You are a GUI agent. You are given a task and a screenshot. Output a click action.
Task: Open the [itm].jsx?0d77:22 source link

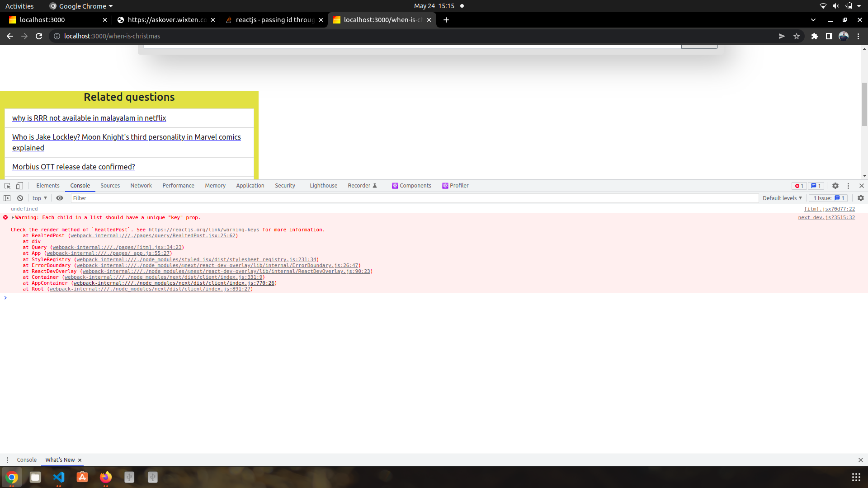(830, 209)
